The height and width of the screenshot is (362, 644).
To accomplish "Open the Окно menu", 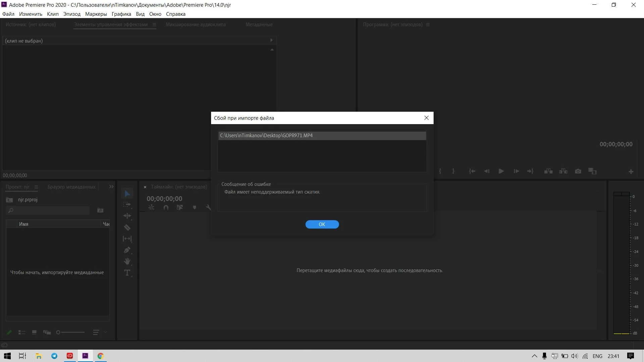I will pos(155,14).
